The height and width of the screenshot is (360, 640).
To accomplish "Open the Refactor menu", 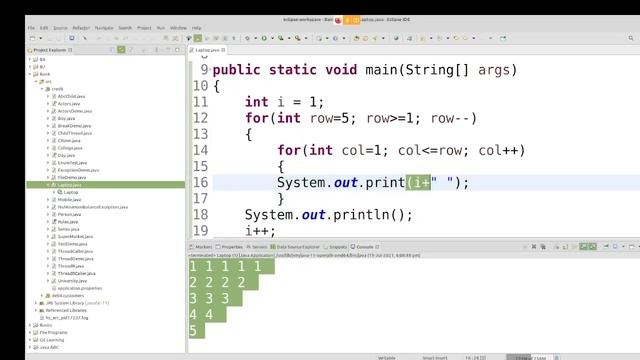I will (x=81, y=28).
